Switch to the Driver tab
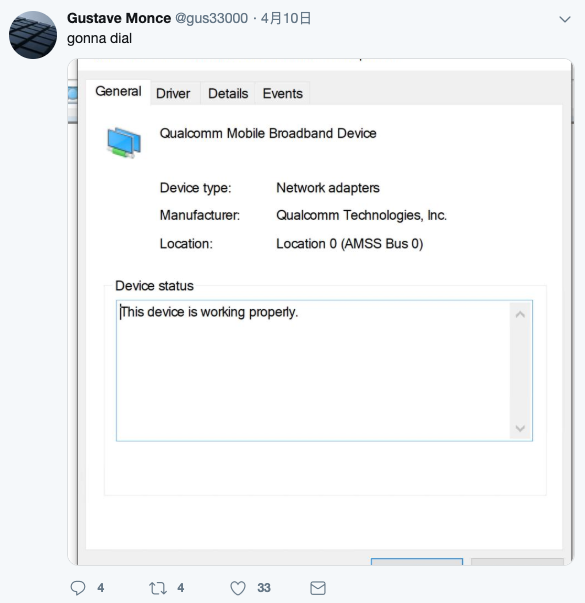Image resolution: width=585 pixels, height=603 pixels. (173, 93)
